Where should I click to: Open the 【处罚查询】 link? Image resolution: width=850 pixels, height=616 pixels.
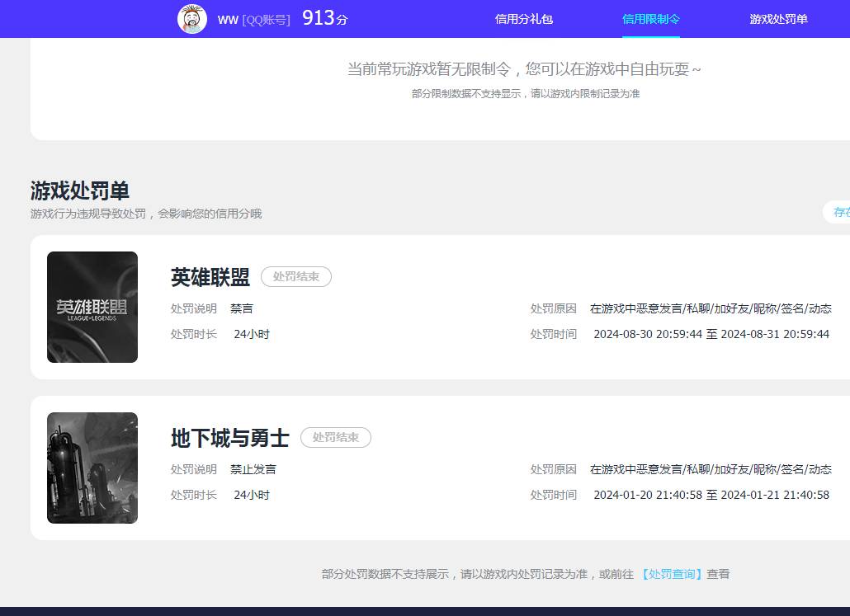[673, 573]
